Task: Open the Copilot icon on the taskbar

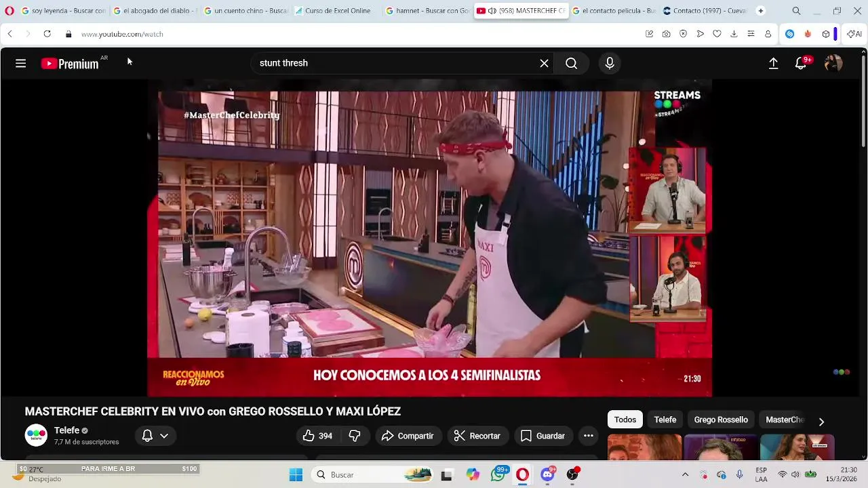Action: click(x=473, y=474)
